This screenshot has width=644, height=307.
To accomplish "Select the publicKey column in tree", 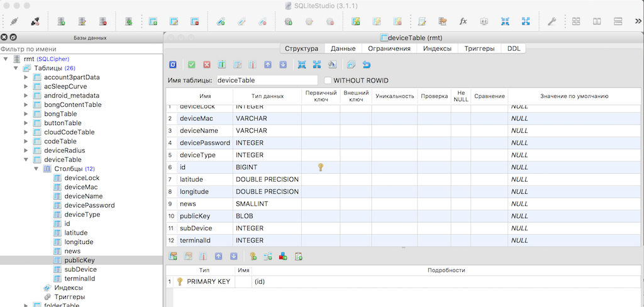I will [79, 260].
